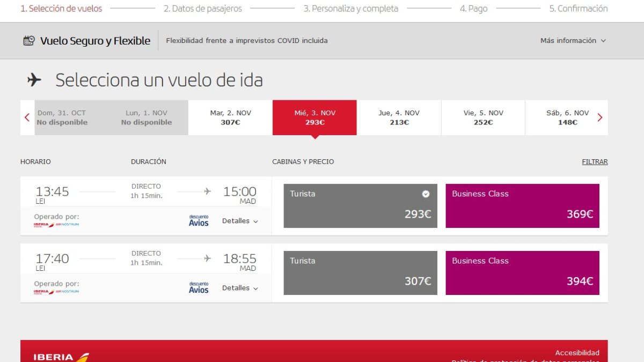Click descuento Avios badge on 13:45 flight

coord(199,220)
